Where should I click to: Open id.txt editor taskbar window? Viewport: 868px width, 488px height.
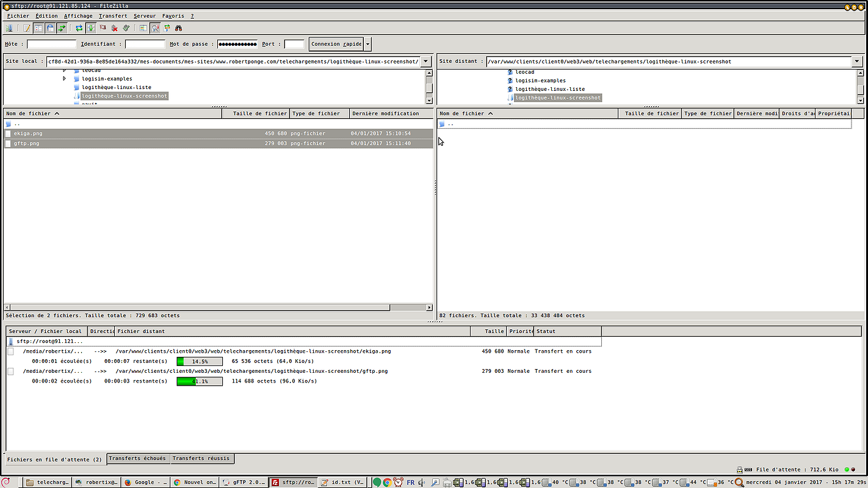point(342,482)
